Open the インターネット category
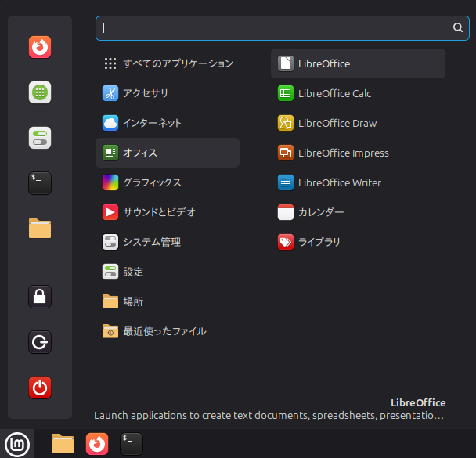Image resolution: width=476 pixels, height=458 pixels. [x=168, y=123]
